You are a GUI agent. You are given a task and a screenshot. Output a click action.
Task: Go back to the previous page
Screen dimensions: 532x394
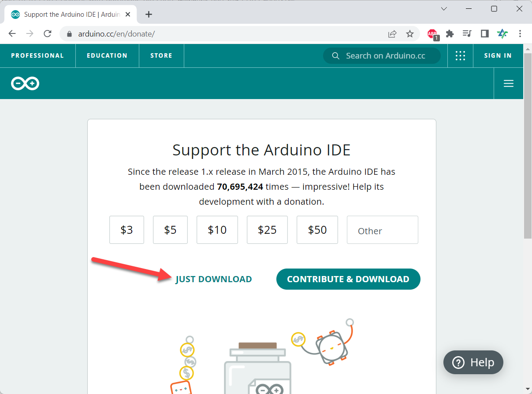pos(12,34)
